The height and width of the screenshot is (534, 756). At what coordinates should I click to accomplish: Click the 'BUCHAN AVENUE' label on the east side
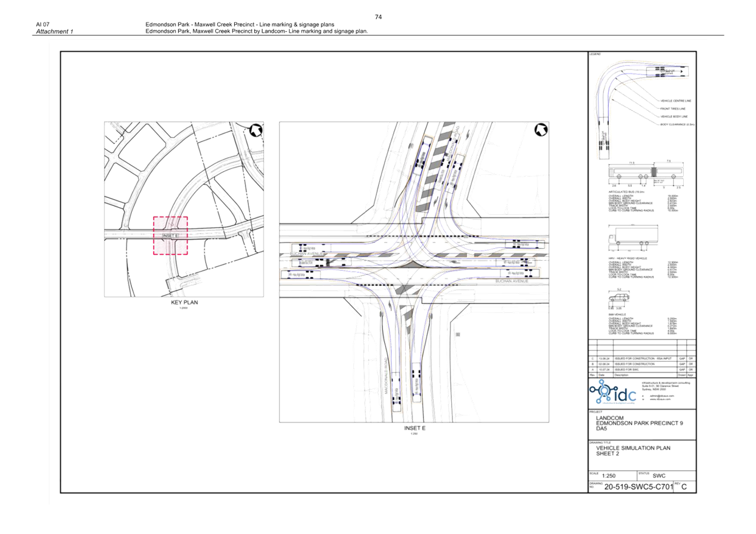click(x=511, y=281)
